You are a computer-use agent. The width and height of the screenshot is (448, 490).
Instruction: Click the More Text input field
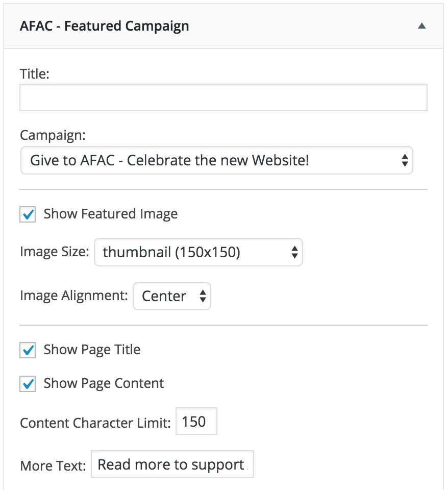click(172, 464)
